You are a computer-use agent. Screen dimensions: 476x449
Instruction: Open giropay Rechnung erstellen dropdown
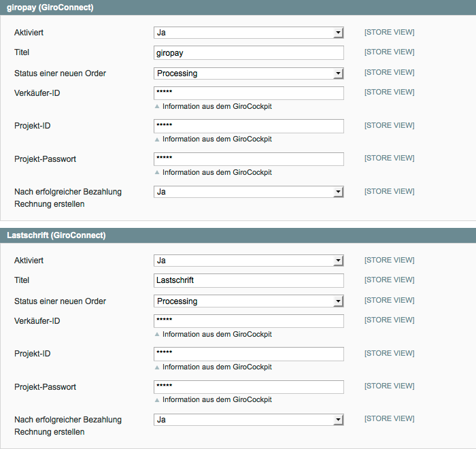[x=249, y=192]
